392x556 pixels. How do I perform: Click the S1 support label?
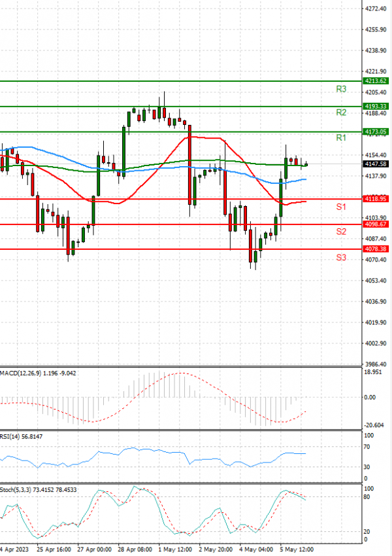[341, 207]
